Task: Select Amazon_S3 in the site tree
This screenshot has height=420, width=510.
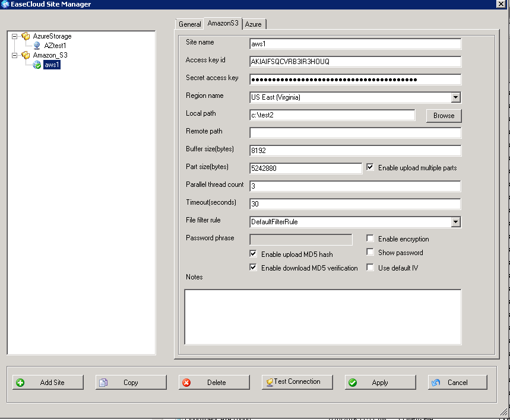Action: point(50,55)
